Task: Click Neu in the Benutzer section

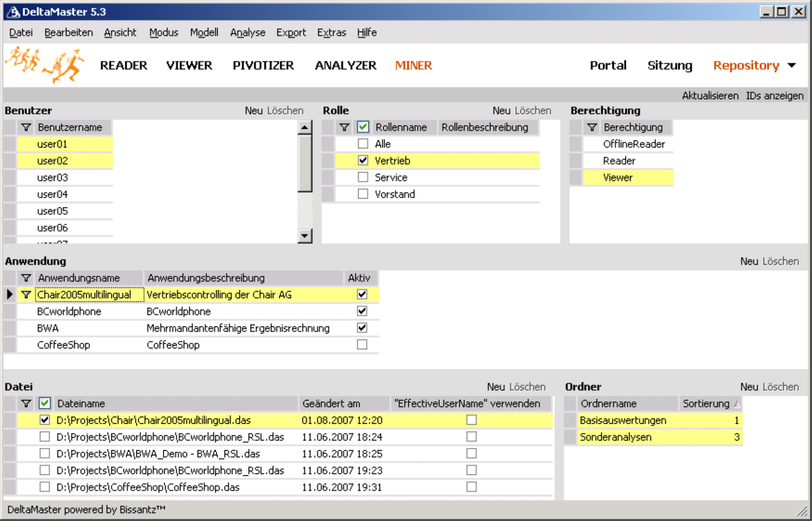Action: pos(254,111)
